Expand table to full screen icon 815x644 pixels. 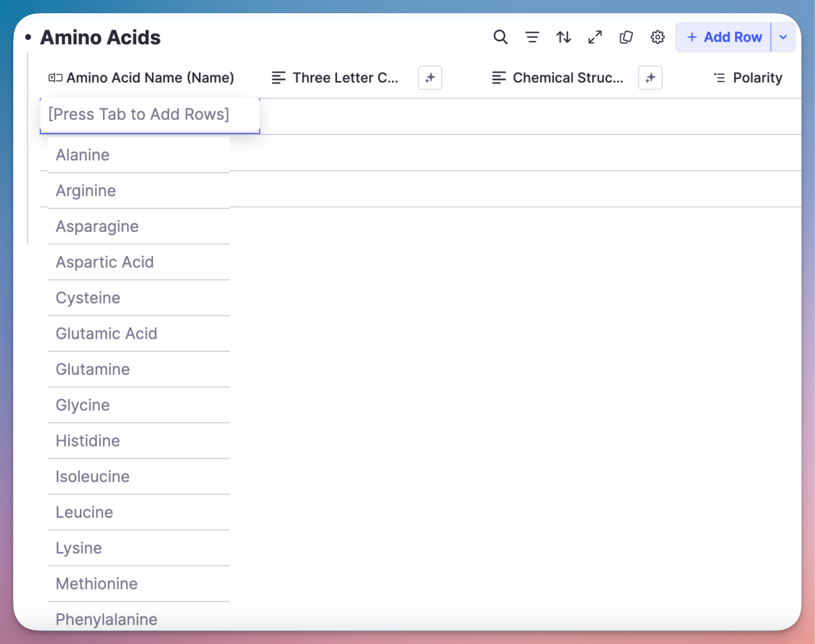[595, 37]
